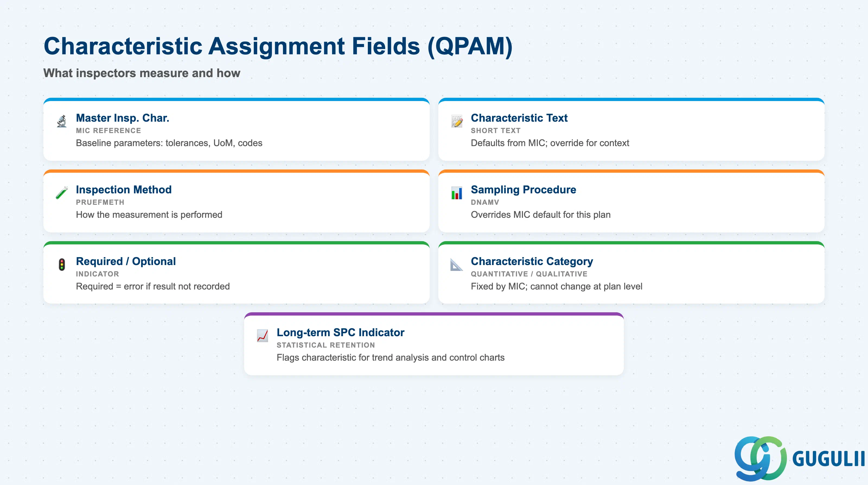Click the Required / Optional title
This screenshot has width=868, height=485.
pos(126,262)
